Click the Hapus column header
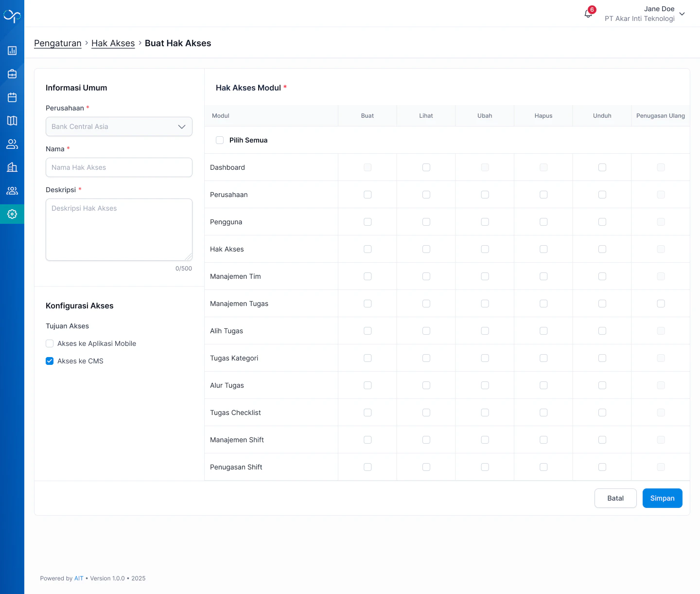 [543, 116]
